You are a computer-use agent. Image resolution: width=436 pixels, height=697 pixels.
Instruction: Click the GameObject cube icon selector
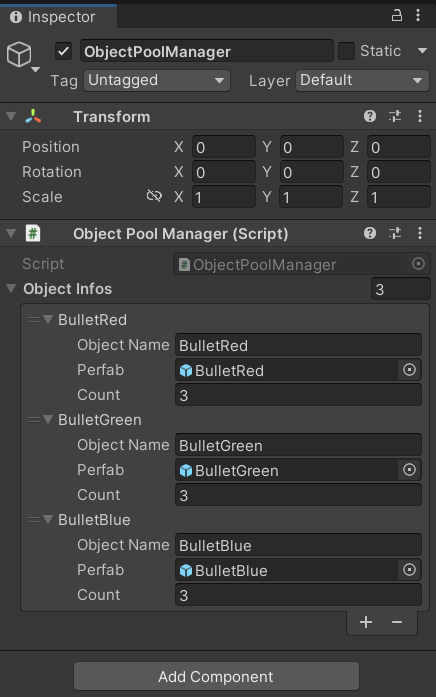(x=20, y=56)
